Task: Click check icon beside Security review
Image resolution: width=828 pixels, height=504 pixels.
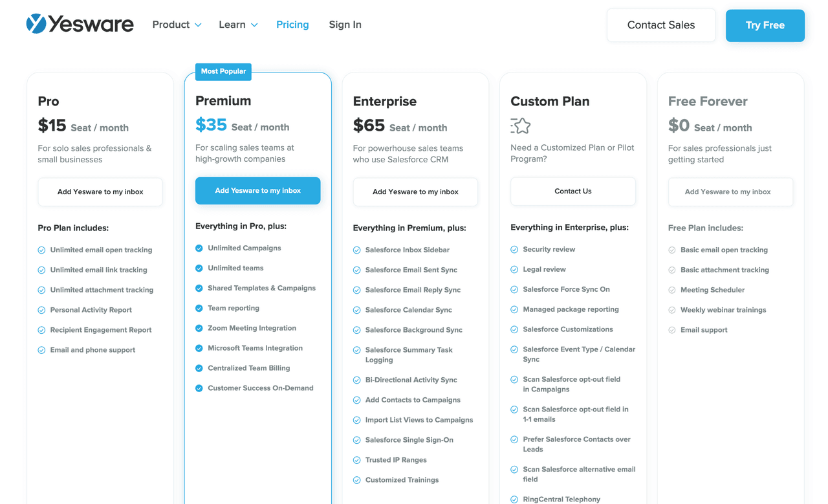Action: (x=515, y=250)
